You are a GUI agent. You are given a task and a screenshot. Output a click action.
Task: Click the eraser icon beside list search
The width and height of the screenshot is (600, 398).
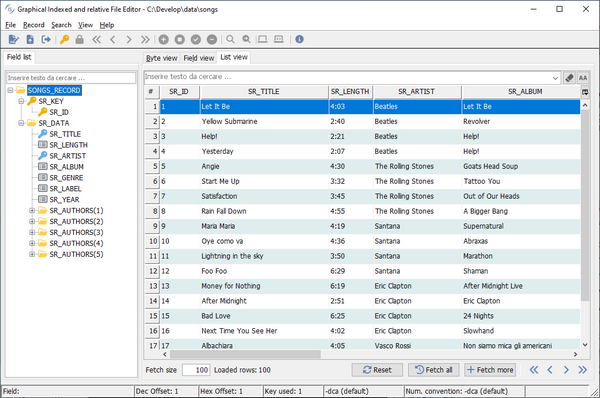click(569, 78)
